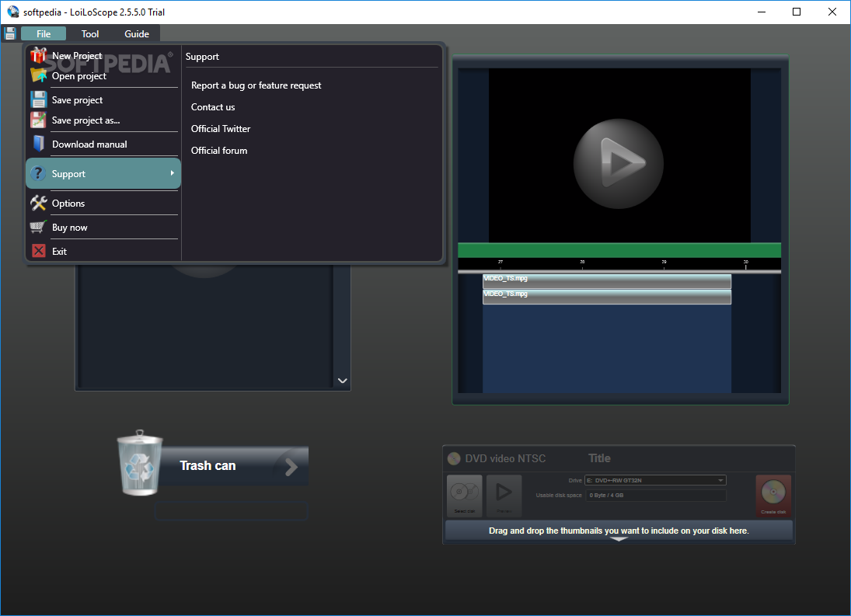Open the Official Twitter link

(x=221, y=128)
